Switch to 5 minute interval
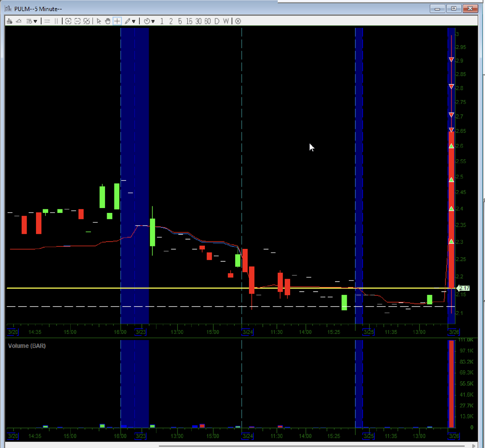Image resolution: width=485 pixels, height=448 pixels. point(180,21)
